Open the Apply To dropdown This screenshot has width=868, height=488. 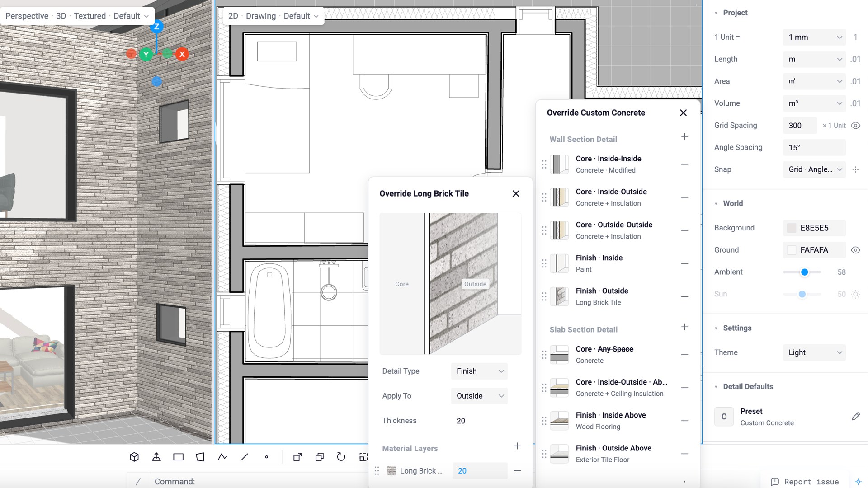tap(479, 396)
